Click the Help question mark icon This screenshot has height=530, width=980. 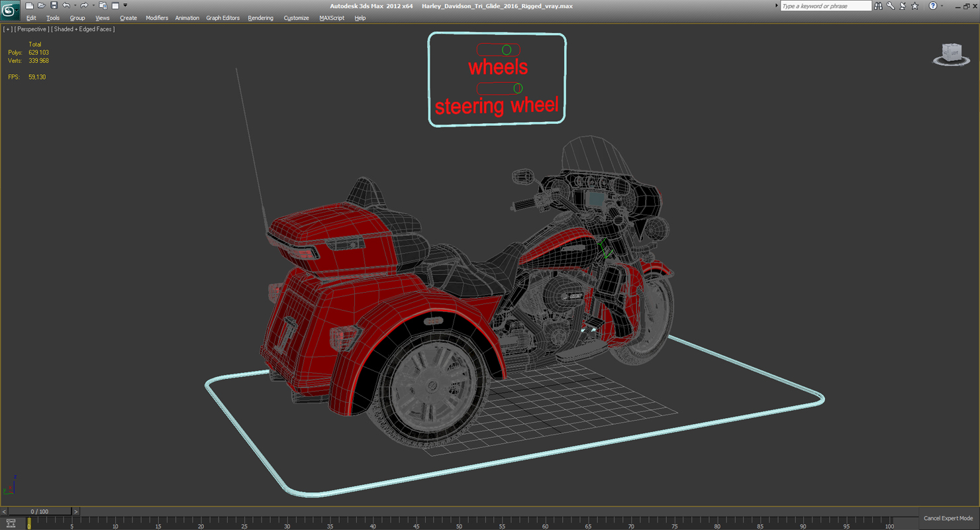pos(933,6)
